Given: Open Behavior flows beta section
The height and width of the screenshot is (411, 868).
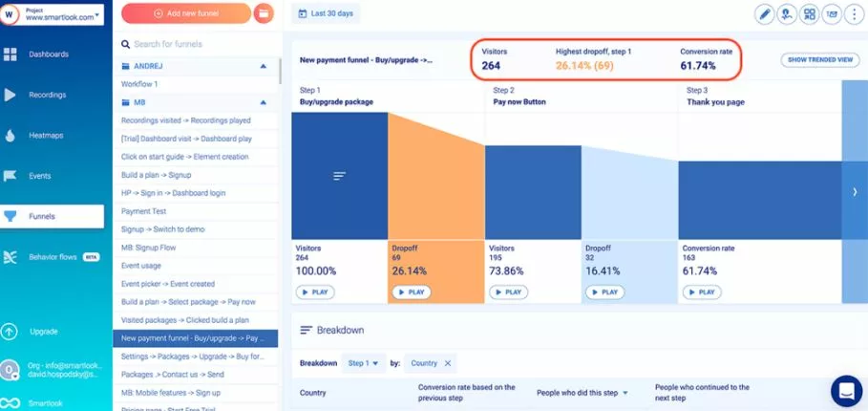Looking at the screenshot, I should 52,257.
